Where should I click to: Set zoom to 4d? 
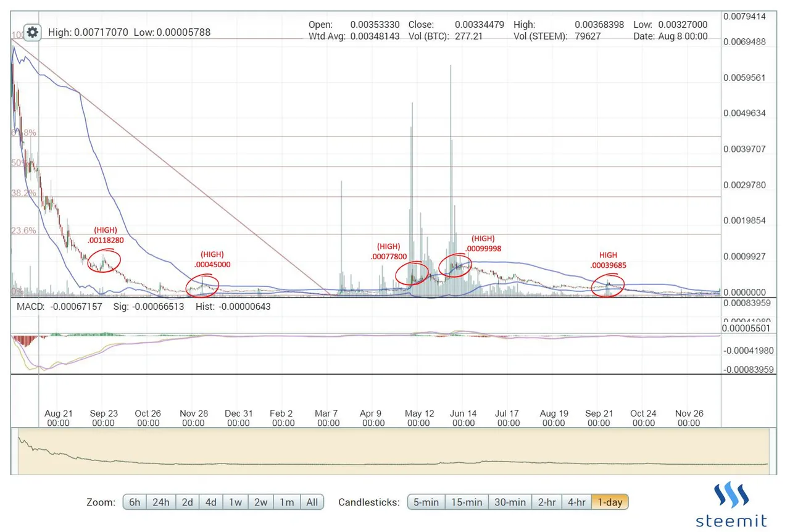pyautogui.click(x=210, y=502)
